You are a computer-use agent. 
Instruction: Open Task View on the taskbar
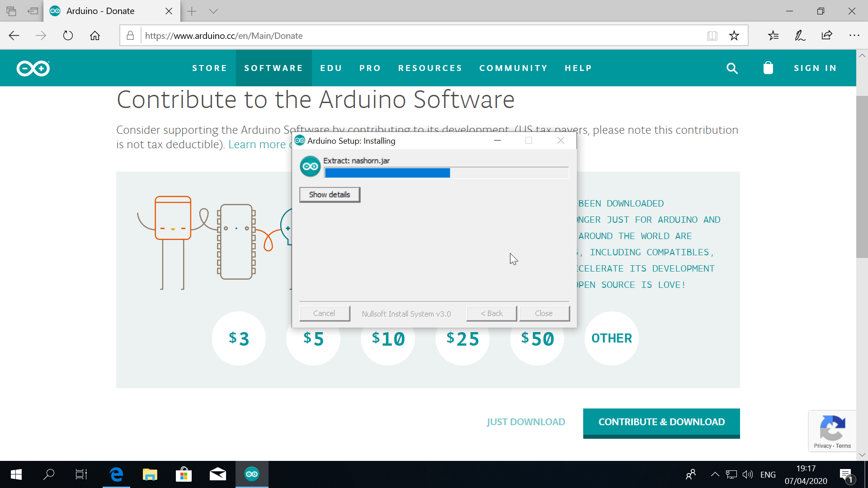81,474
